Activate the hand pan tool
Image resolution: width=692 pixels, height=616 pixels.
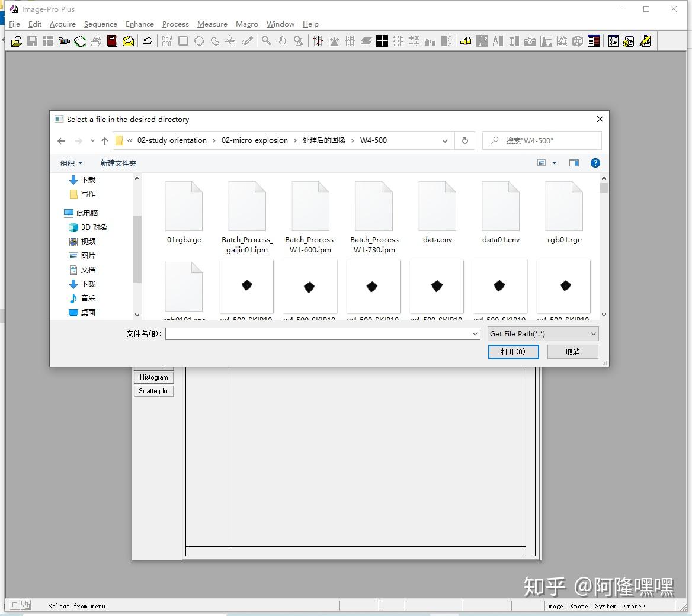click(281, 41)
